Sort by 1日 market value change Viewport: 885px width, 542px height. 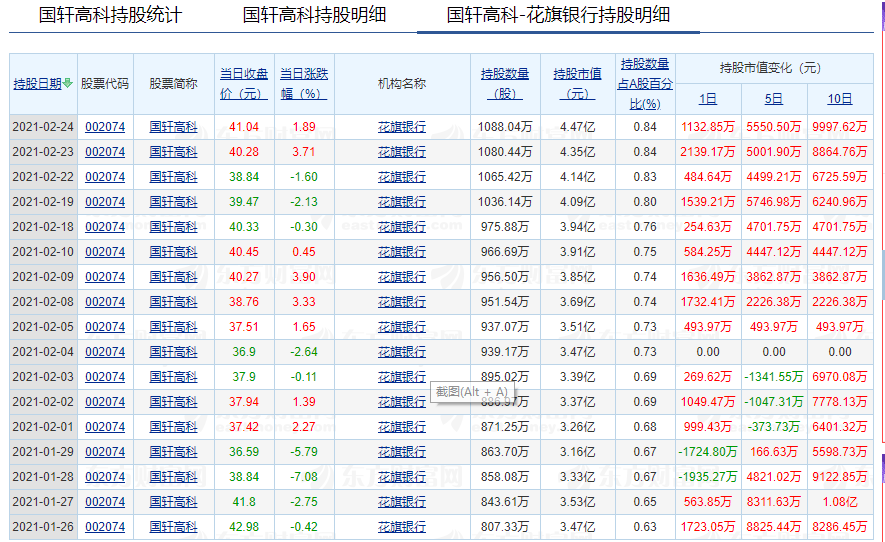pyautogui.click(x=708, y=99)
